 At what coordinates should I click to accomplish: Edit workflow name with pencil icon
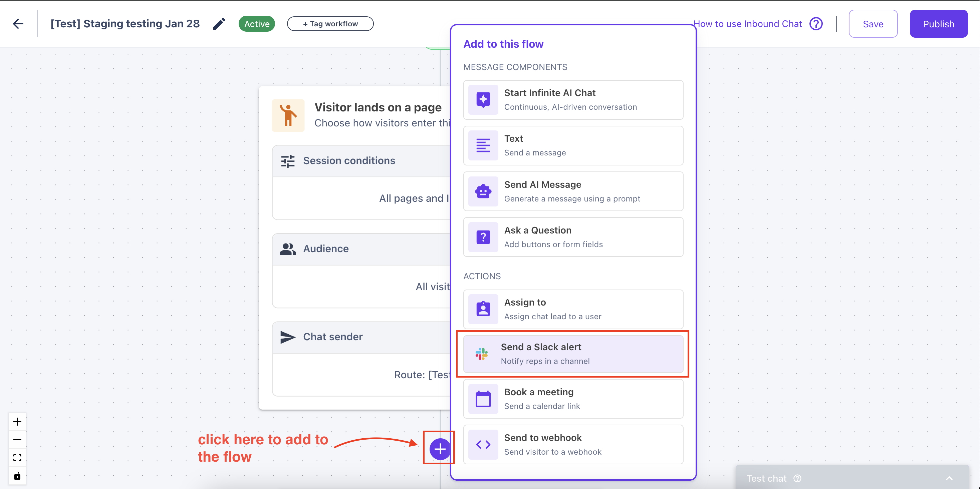[219, 24]
